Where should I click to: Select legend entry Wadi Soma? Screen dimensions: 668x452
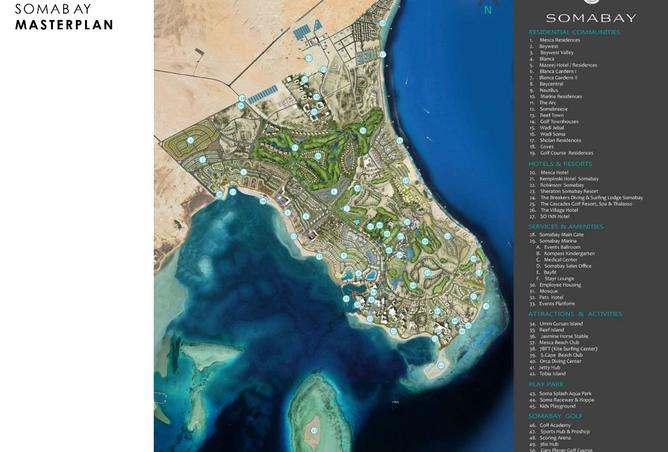tap(547, 134)
